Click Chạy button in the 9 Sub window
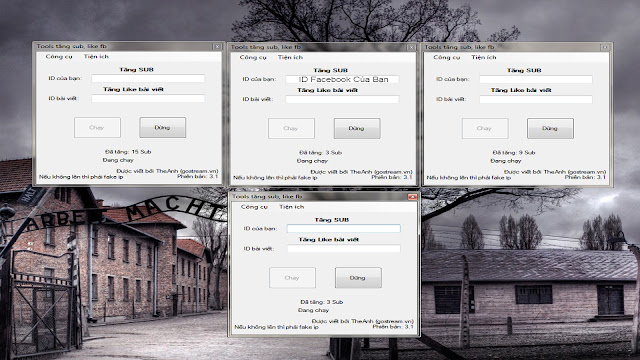This screenshot has width=640, height=360. tap(485, 128)
